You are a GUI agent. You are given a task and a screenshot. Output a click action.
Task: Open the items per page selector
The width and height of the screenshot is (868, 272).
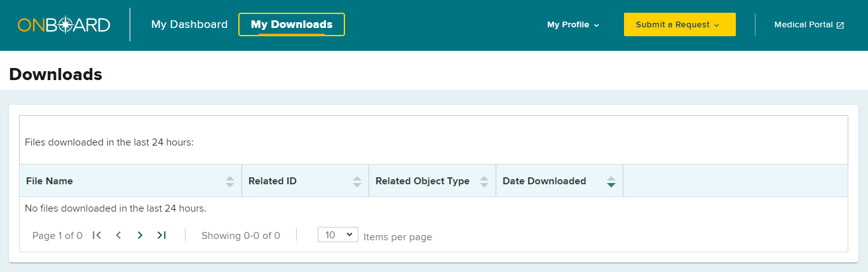tap(338, 235)
